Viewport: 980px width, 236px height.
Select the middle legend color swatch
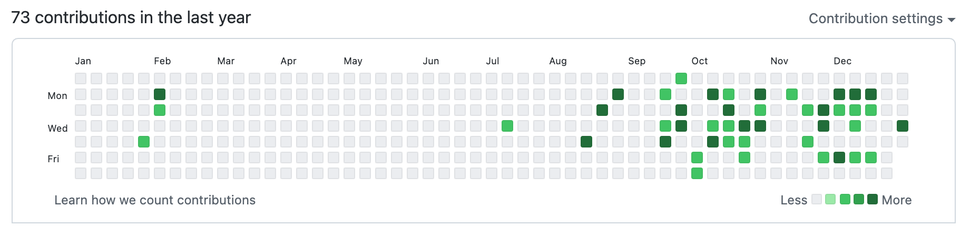pos(845,200)
